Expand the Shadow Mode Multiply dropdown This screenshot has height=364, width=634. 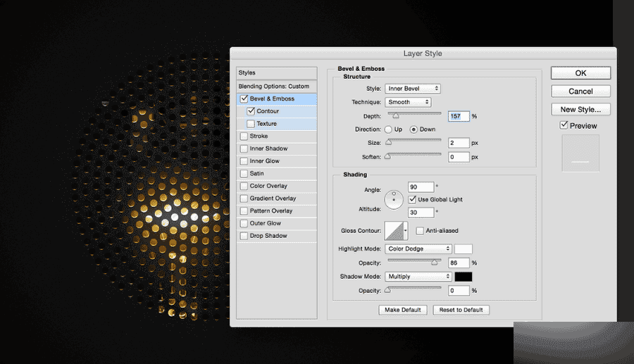(418, 277)
